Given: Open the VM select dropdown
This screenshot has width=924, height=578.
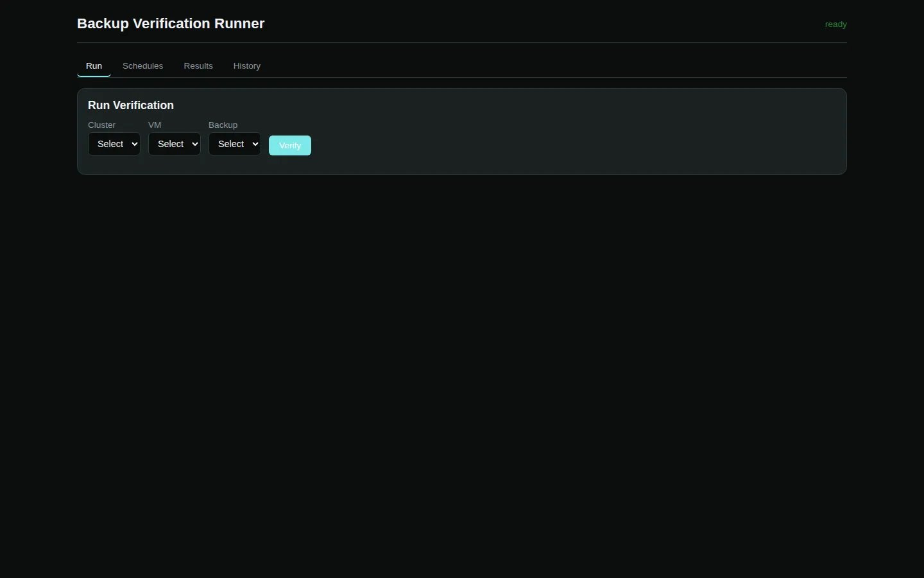Looking at the screenshot, I should click(x=175, y=144).
